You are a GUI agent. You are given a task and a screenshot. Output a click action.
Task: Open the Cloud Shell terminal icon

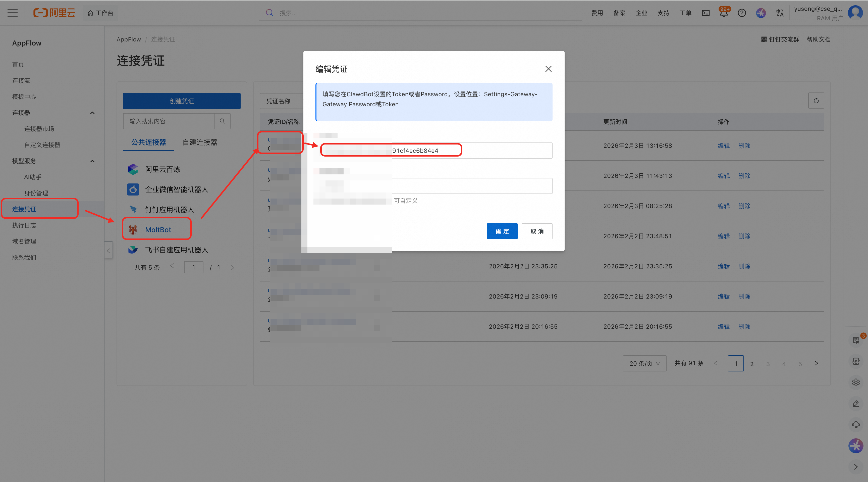pos(706,13)
